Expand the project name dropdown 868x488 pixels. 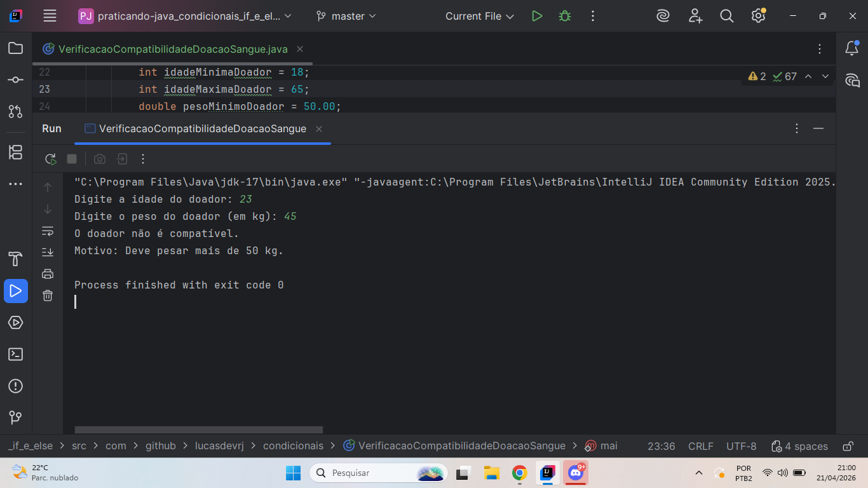185,17
